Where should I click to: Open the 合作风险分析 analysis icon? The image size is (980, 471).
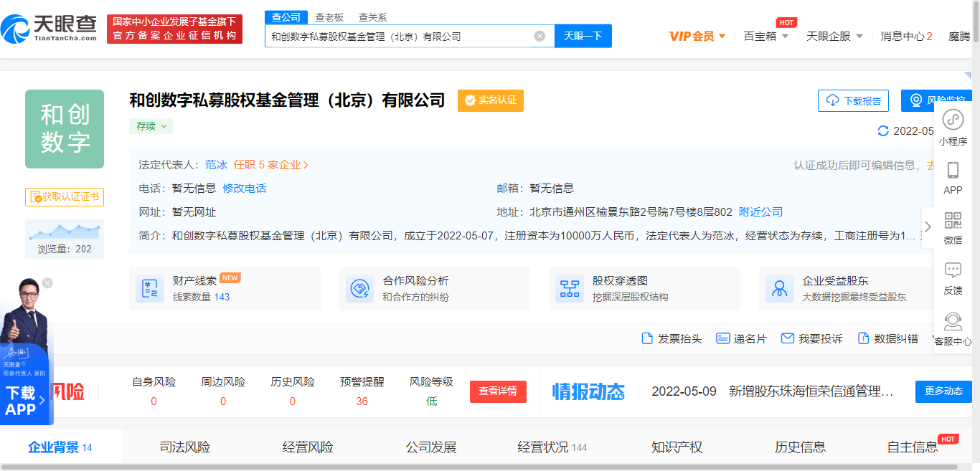[359, 288]
